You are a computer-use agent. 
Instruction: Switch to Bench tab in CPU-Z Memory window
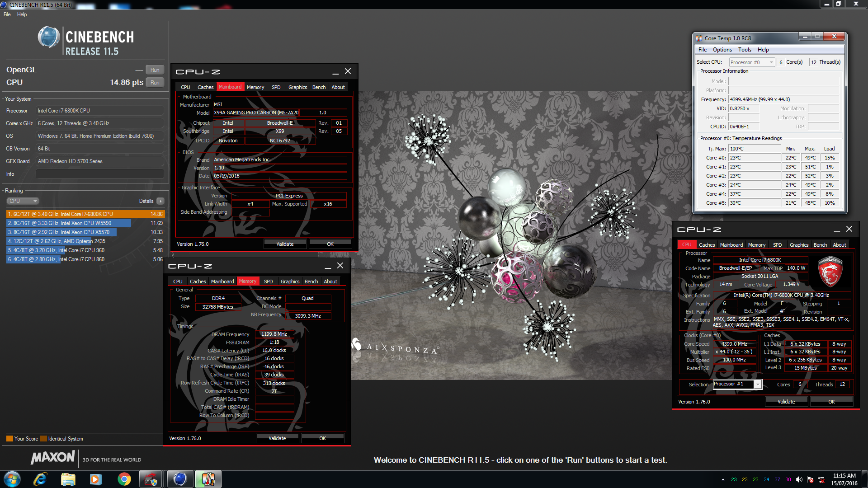click(311, 282)
